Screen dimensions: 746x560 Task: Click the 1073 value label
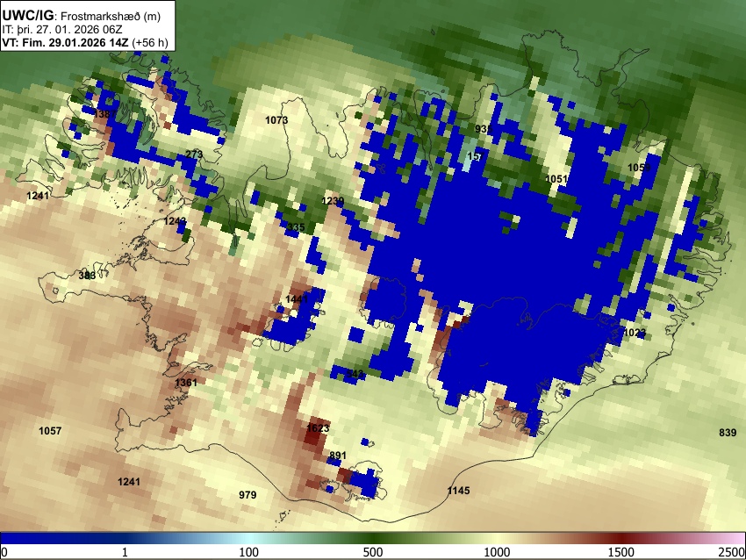click(x=276, y=120)
